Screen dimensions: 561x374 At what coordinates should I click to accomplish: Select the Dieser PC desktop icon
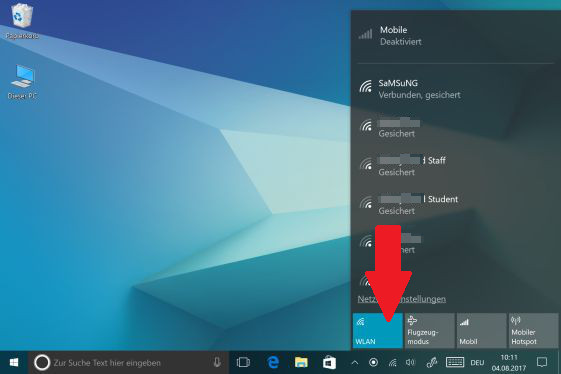(x=23, y=82)
